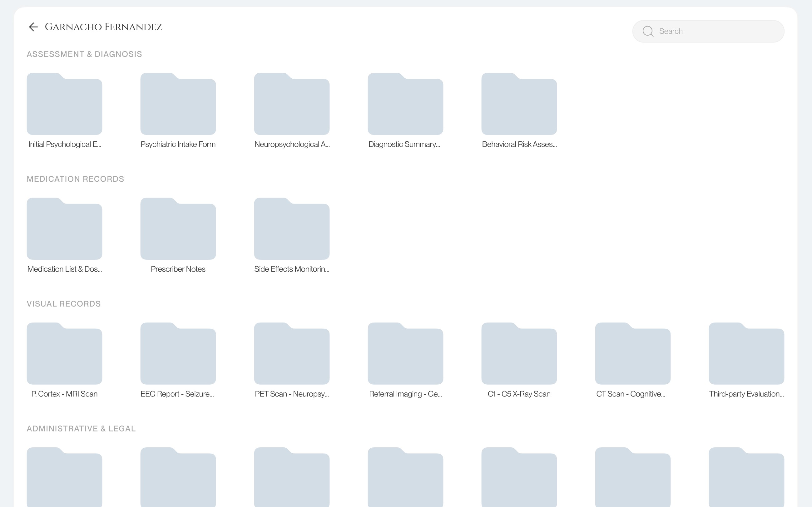Open Referral Imaging - Ge... folder
Viewport: 812px width, 507px height.
pos(405,354)
